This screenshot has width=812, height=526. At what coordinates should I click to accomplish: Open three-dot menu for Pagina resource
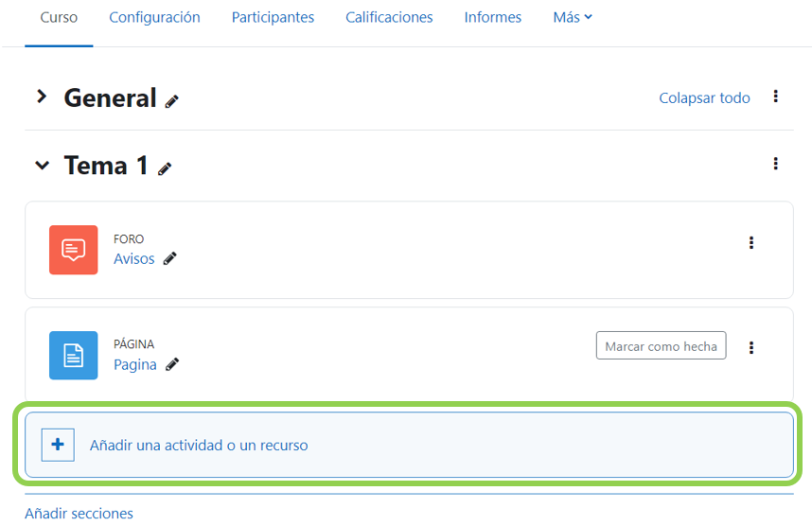tap(751, 347)
